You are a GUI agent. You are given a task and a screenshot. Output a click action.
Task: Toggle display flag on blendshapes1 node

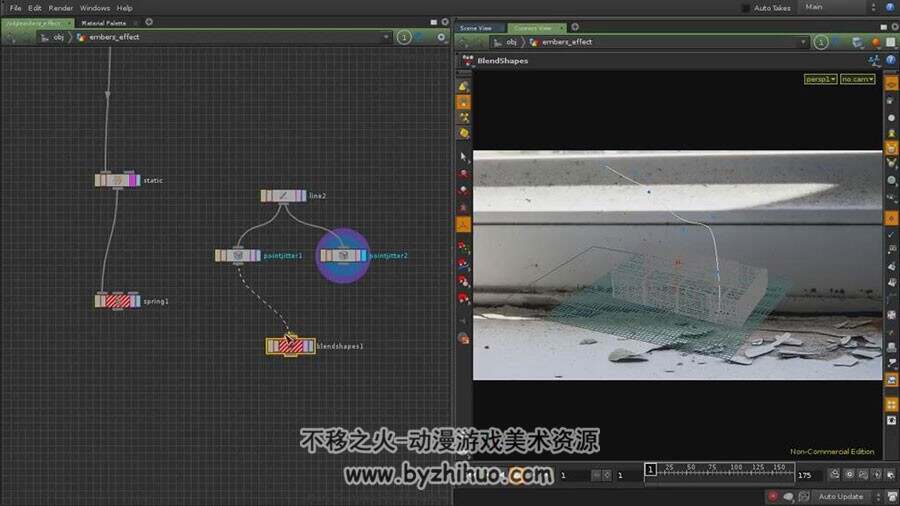point(311,346)
